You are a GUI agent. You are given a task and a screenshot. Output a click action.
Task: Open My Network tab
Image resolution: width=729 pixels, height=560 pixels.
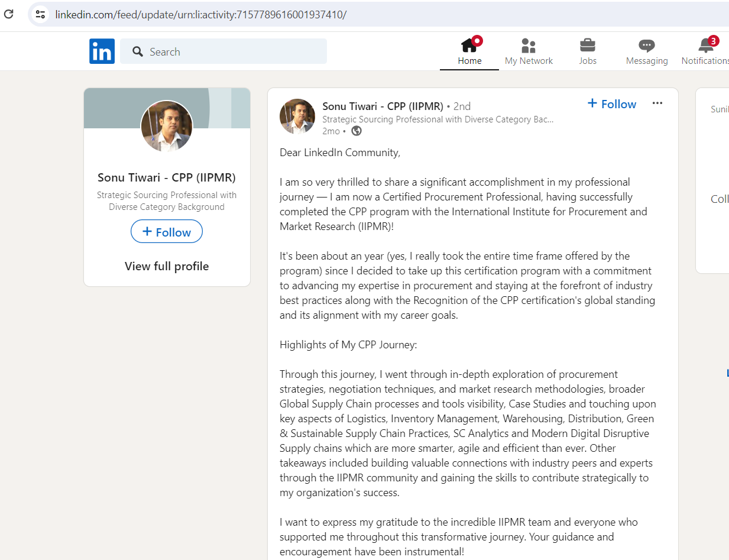pos(529,52)
